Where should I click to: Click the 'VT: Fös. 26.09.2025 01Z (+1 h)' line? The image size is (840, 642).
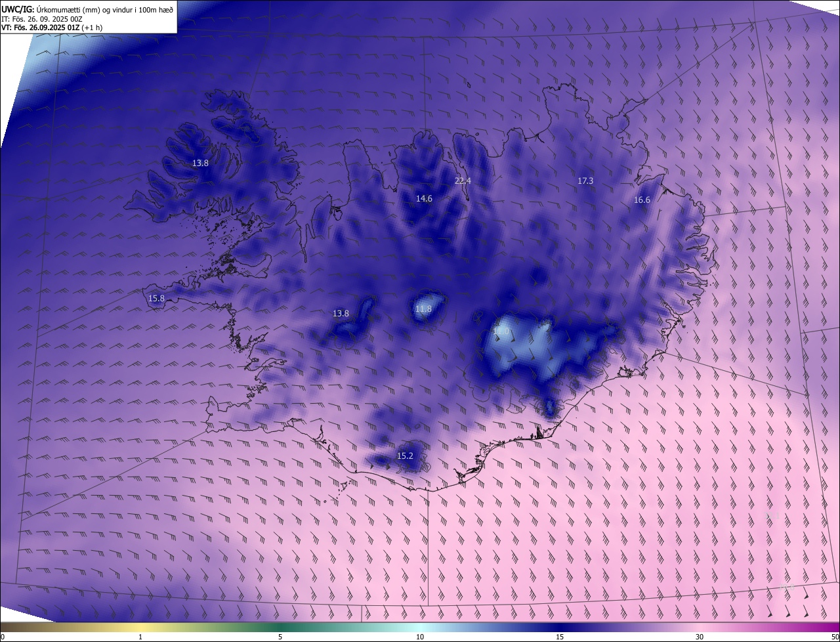pos(52,28)
